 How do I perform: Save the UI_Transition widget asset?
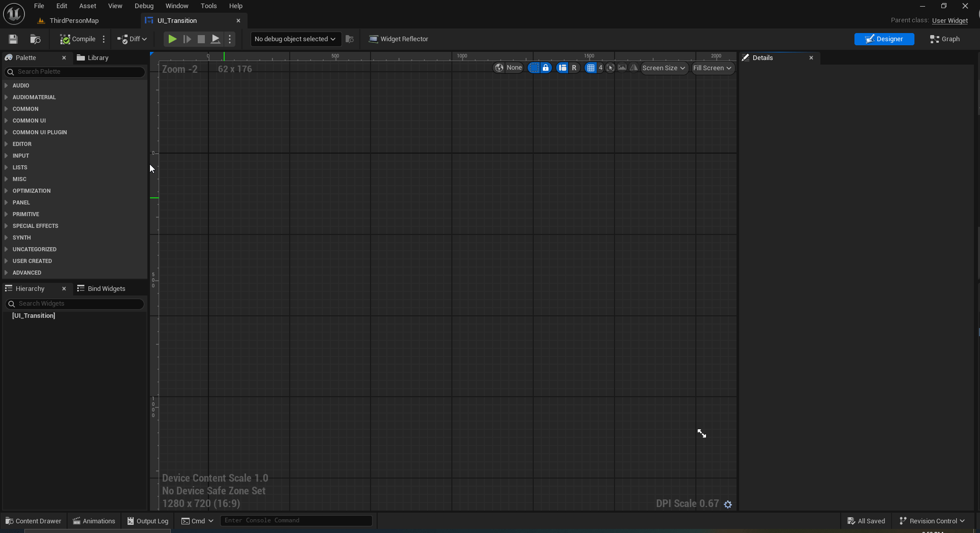13,39
